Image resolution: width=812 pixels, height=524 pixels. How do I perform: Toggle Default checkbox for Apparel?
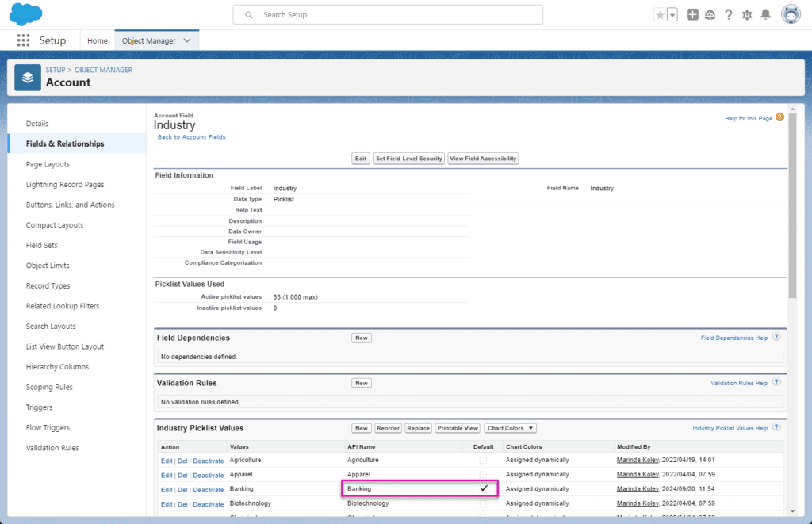483,475
